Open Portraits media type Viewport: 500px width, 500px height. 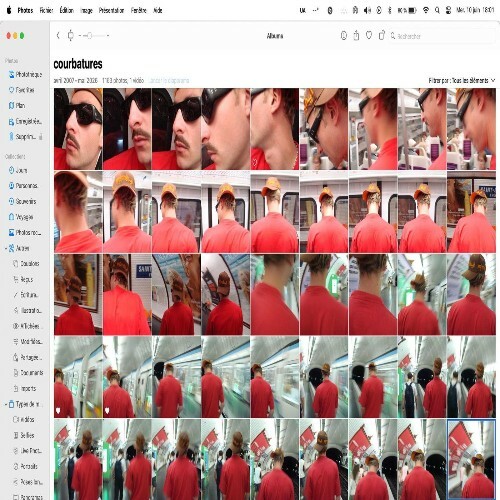[25, 466]
